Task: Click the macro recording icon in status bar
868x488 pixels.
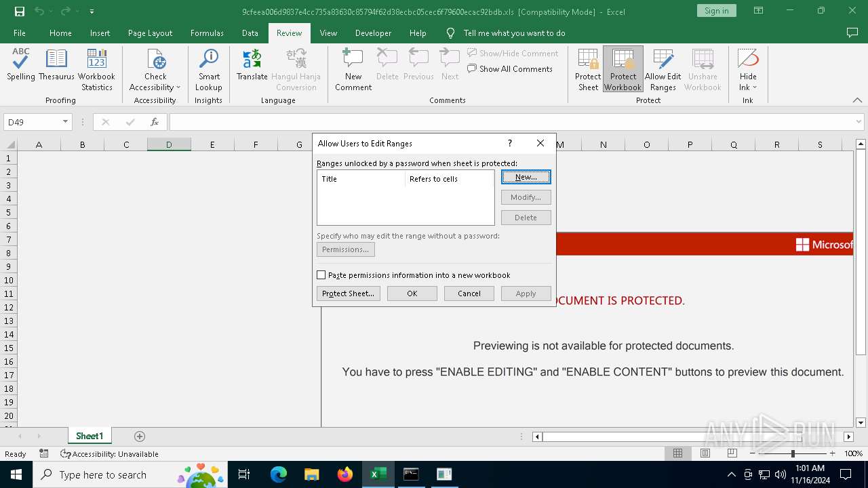Action: tap(44, 453)
